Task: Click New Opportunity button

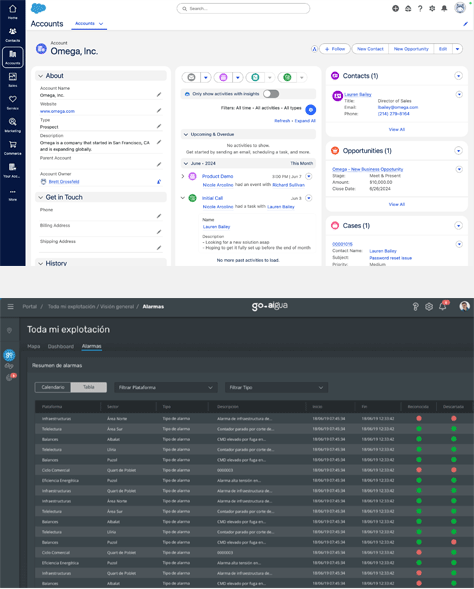Action: click(411, 49)
